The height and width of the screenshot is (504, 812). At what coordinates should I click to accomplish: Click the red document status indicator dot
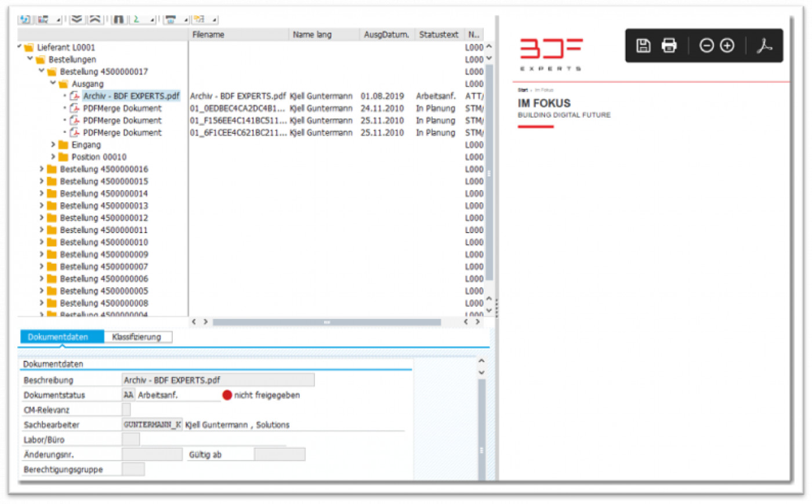click(x=227, y=395)
